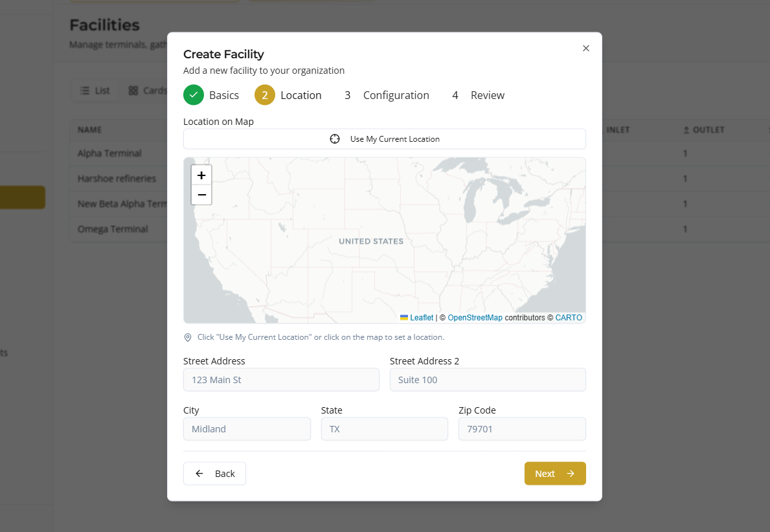Zoom out on the map
This screenshot has height=532, width=770.
click(x=201, y=195)
